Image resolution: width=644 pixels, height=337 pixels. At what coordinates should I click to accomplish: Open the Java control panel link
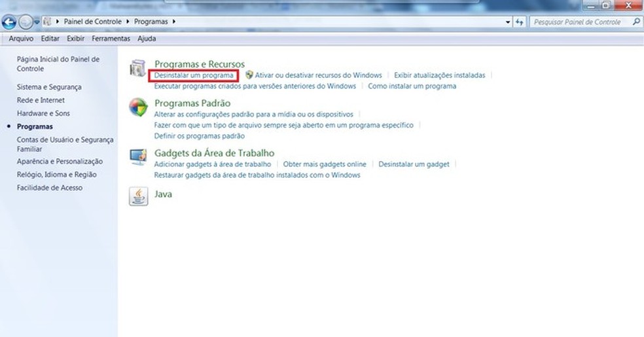(x=163, y=194)
